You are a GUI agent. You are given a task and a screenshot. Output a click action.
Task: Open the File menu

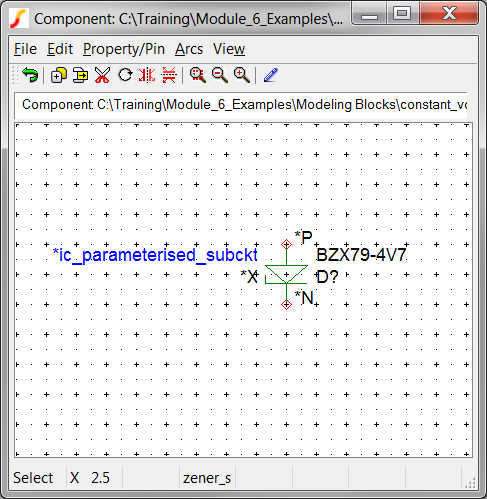(x=25, y=49)
